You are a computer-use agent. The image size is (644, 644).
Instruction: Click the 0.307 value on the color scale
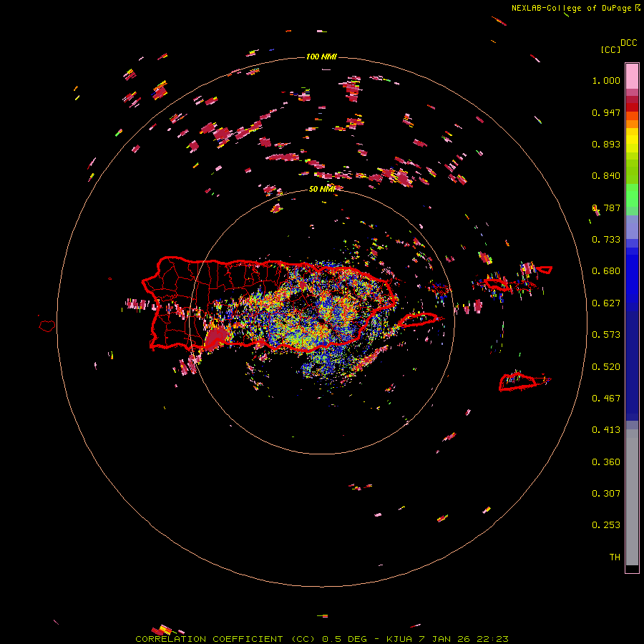coord(606,494)
